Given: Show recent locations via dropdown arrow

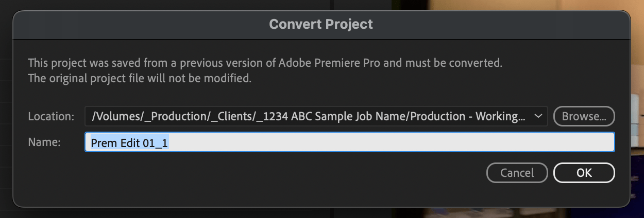Looking at the screenshot, I should point(538,116).
